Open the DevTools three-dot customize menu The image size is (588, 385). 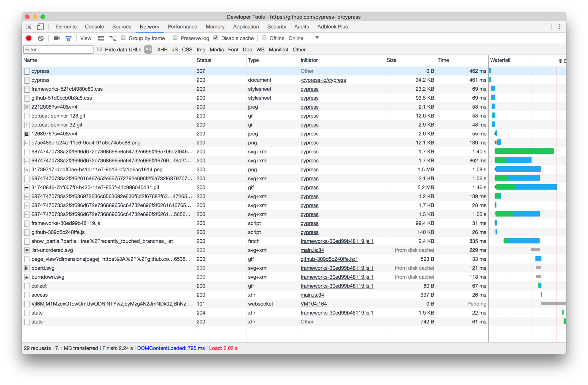coord(559,27)
